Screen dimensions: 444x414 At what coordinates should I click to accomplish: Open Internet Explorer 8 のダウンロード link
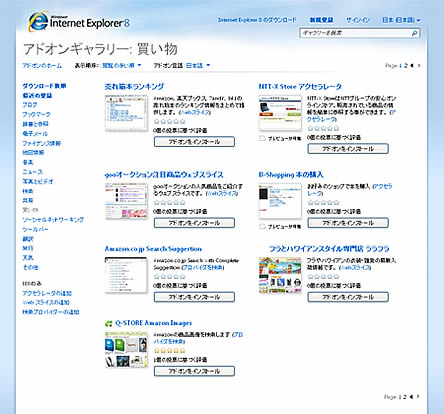(257, 20)
